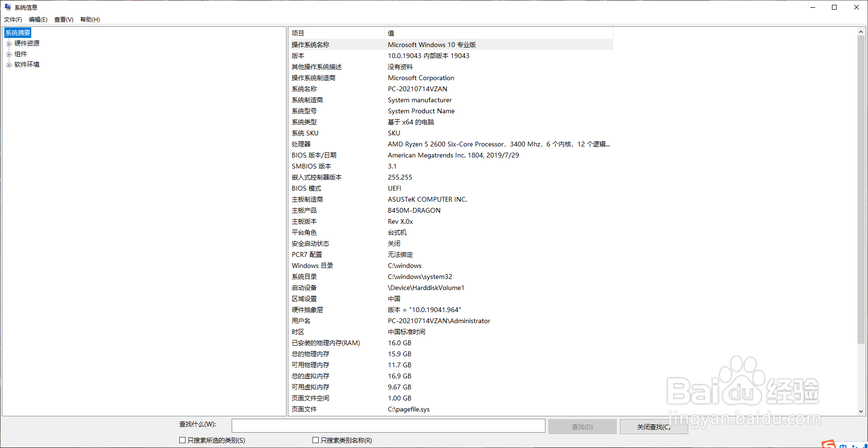
Task: Select the 主板产品 row
Action: [451, 210]
